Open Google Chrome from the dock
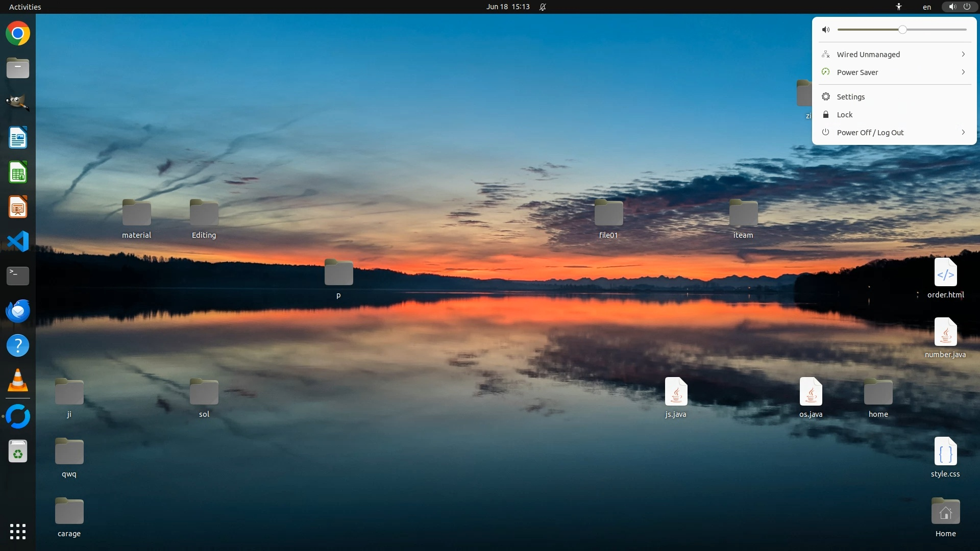Screen dimensions: 980x551 click(18, 34)
